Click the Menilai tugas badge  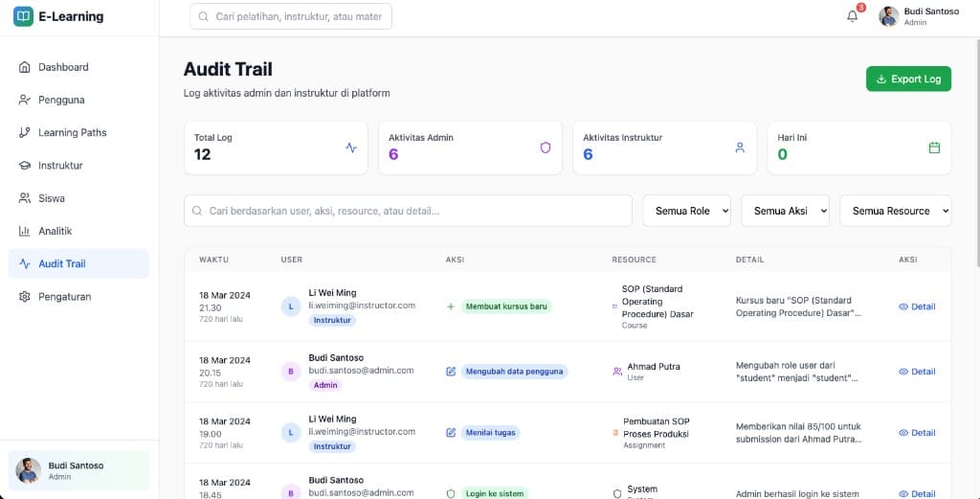[x=490, y=433]
